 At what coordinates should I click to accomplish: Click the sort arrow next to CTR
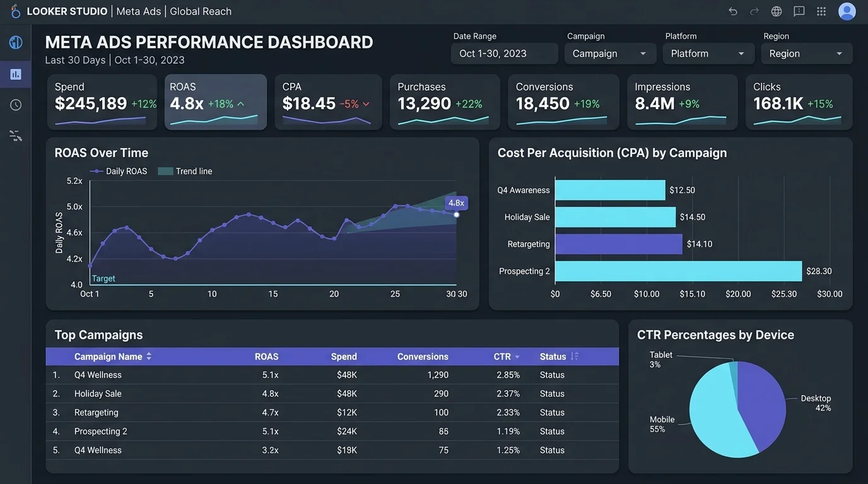pos(517,357)
